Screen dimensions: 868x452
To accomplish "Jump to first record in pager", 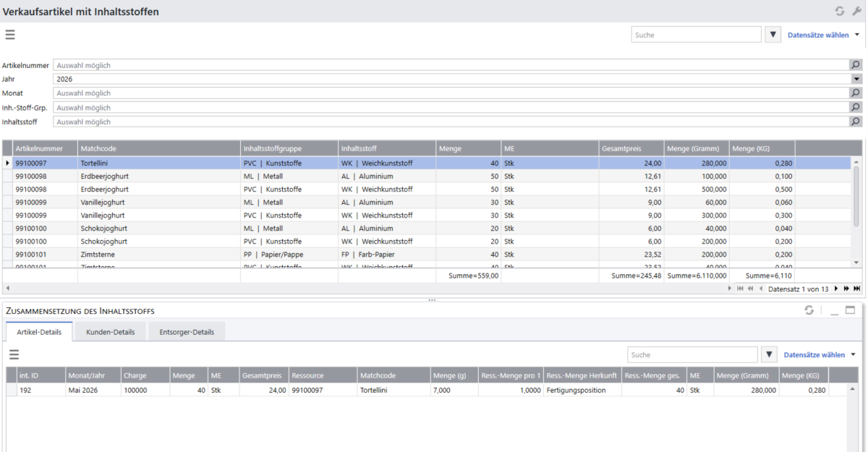I will 739,289.
